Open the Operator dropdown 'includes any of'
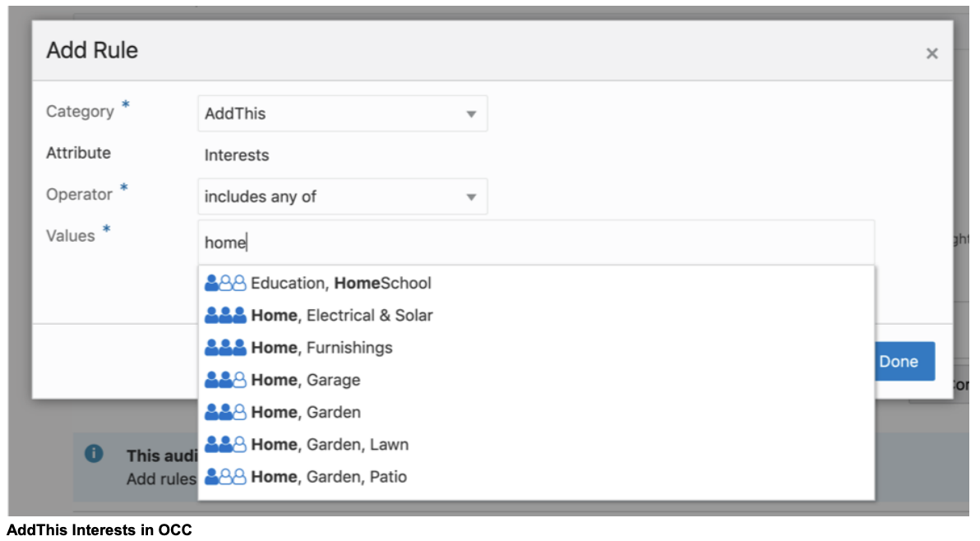Image resolution: width=980 pixels, height=541 pixels. tap(343, 197)
